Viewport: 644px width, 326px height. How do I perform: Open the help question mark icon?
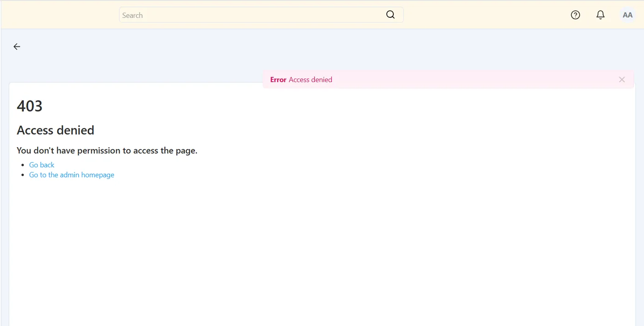575,15
